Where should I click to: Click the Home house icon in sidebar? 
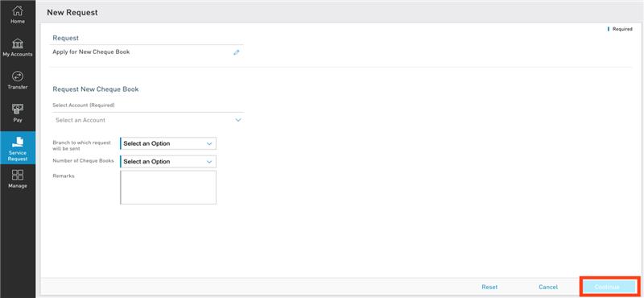click(x=18, y=10)
